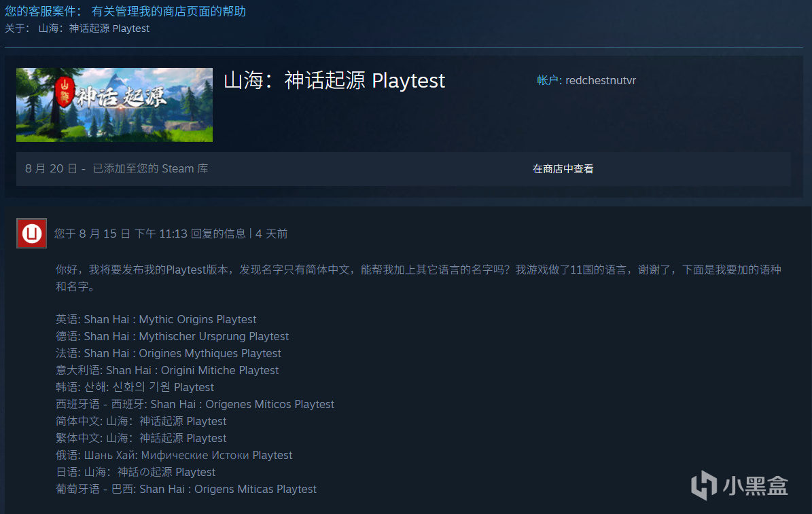Click the '在商店中查看' store link
The width and height of the screenshot is (812, 514).
click(x=563, y=169)
